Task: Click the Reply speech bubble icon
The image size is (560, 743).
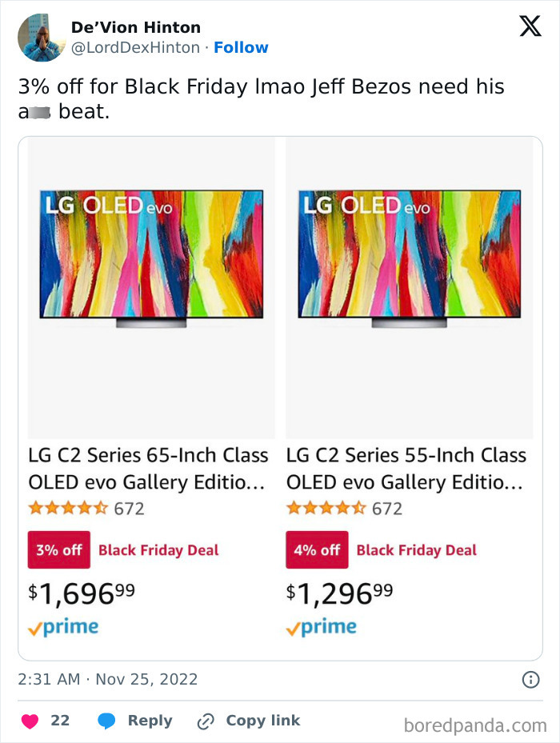Action: pos(108,720)
